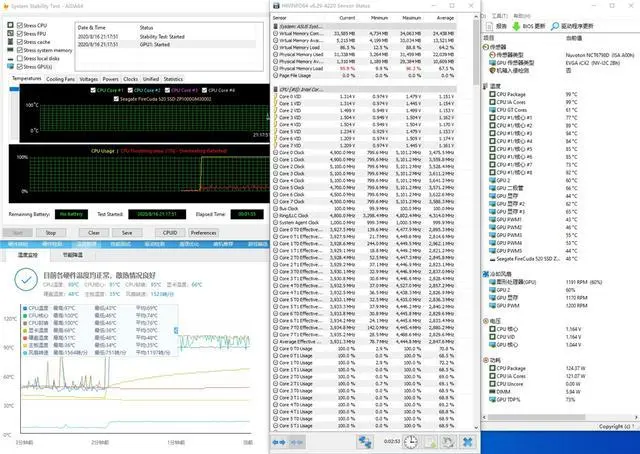Viewport: 640px width, 454px height.
Task: Toggle the Stress GPU(s) checkbox
Action: [x=20, y=67]
